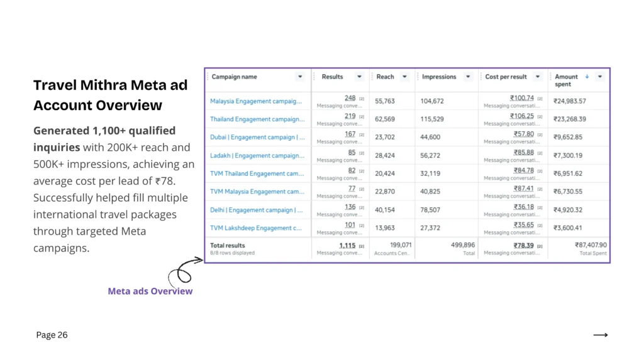Click the Campaign name column drag handle
The image size is (644, 362).
[x=208, y=77]
